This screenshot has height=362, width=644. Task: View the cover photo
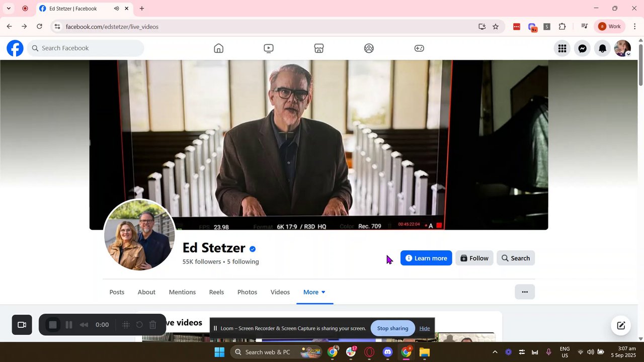[x=318, y=145]
